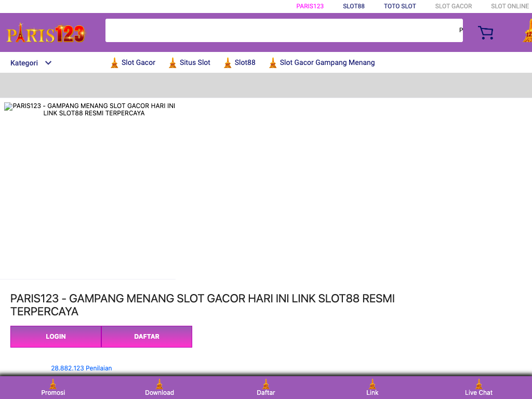Click the TOTO SLOT top link
532x399 pixels.
tap(400, 6)
